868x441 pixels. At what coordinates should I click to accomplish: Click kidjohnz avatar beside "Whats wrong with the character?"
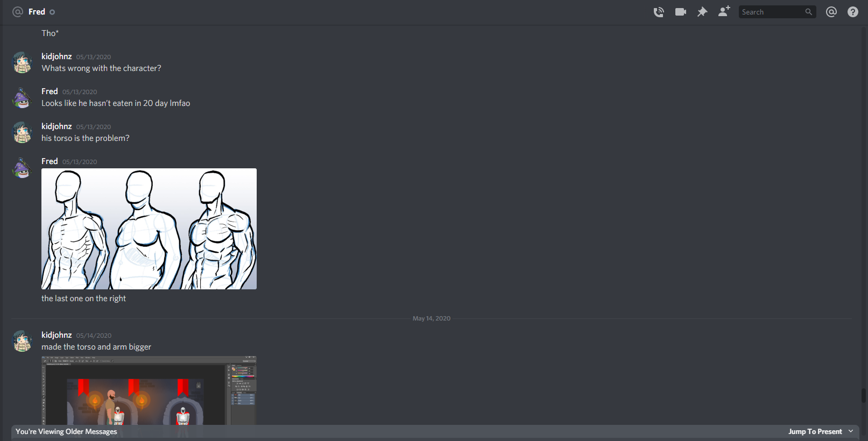click(22, 62)
